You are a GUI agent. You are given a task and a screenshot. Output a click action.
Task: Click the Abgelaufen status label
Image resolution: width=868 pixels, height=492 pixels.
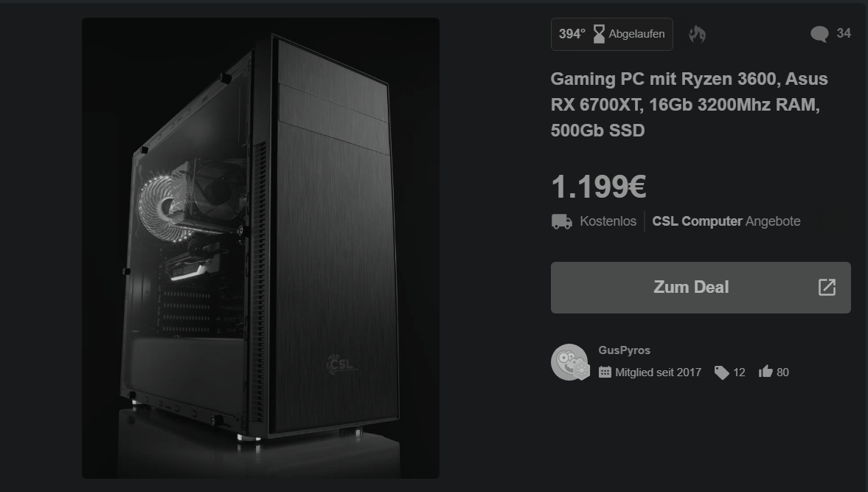[636, 35]
